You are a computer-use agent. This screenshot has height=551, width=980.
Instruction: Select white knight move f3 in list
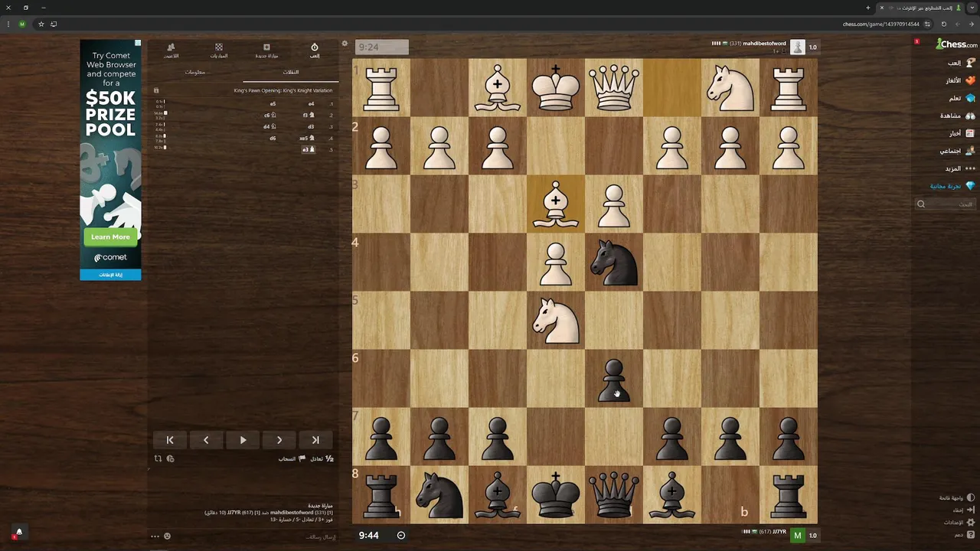pos(309,115)
